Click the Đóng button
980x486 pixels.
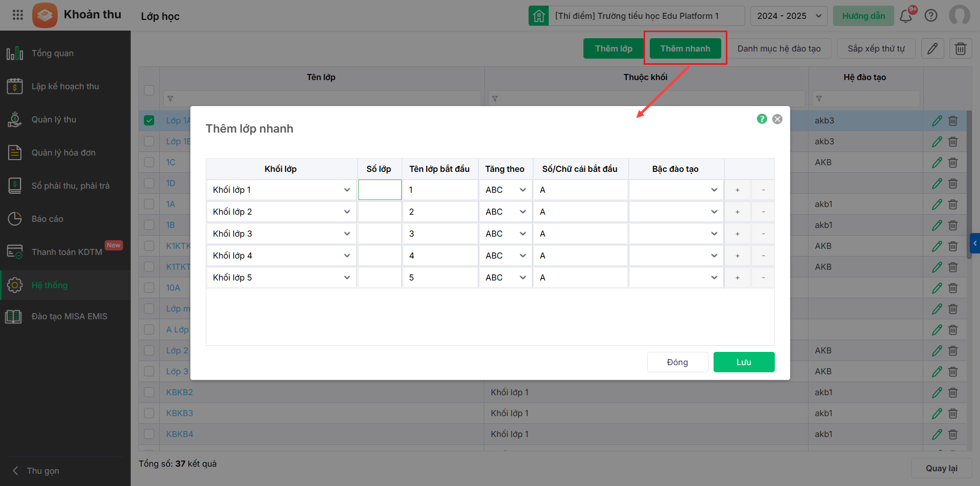[x=677, y=362]
